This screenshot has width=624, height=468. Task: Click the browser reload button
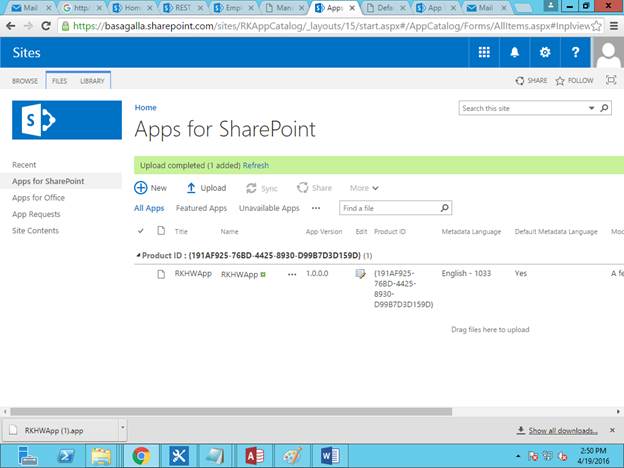coord(46,26)
